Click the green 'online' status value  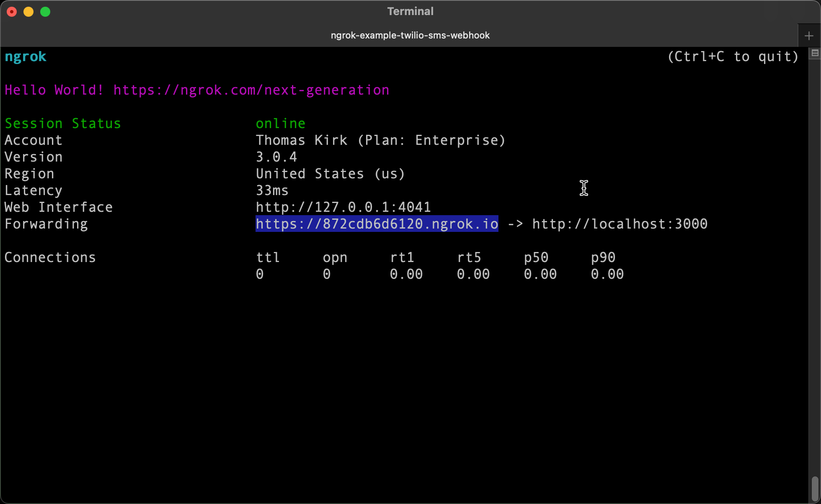(x=281, y=123)
